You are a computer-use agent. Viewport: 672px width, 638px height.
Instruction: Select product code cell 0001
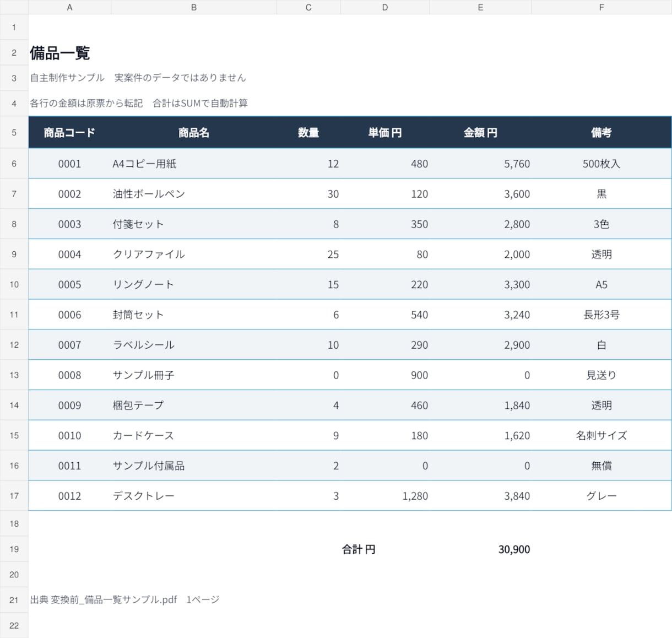tap(69, 164)
